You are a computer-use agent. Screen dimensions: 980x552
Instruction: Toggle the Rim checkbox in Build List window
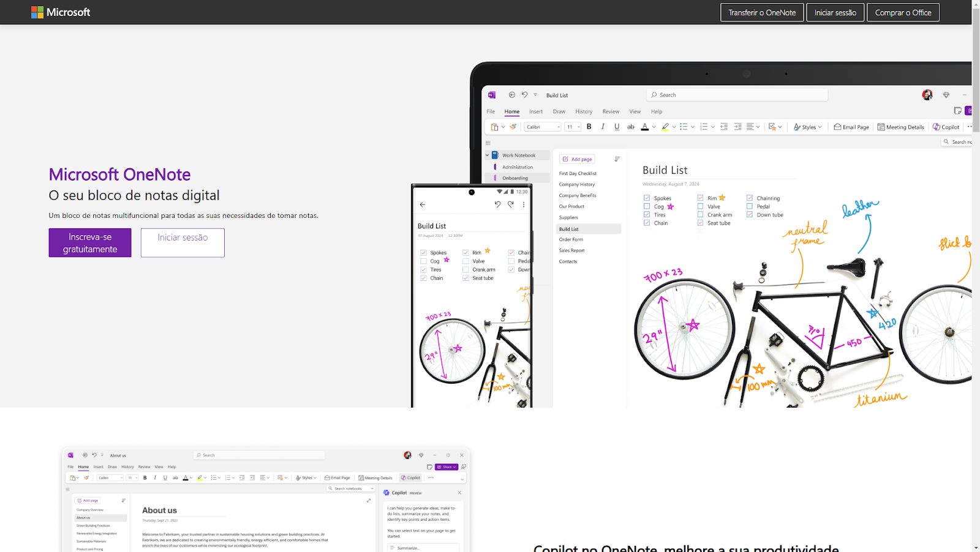(x=700, y=198)
